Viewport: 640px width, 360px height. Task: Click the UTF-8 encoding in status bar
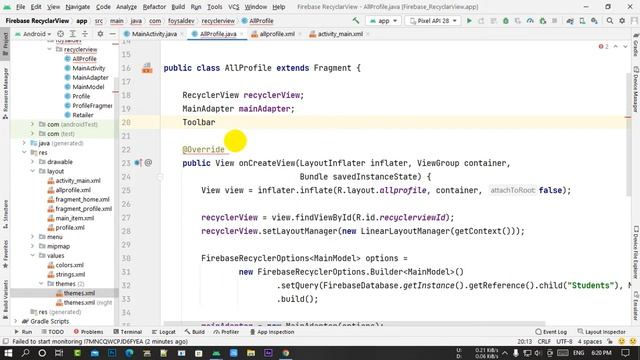(564, 341)
